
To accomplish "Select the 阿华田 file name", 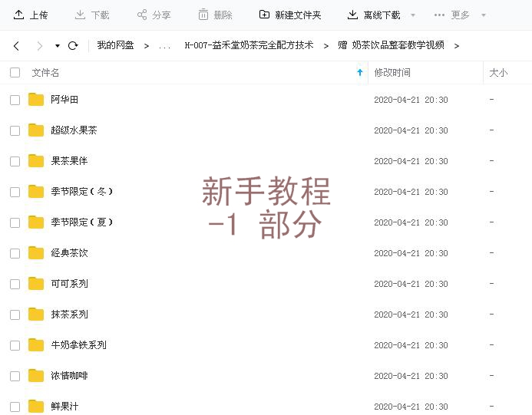I will click(64, 100).
